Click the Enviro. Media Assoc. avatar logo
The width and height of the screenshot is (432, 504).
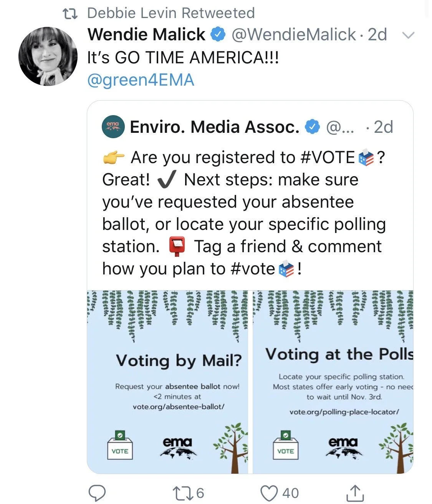coord(113,127)
